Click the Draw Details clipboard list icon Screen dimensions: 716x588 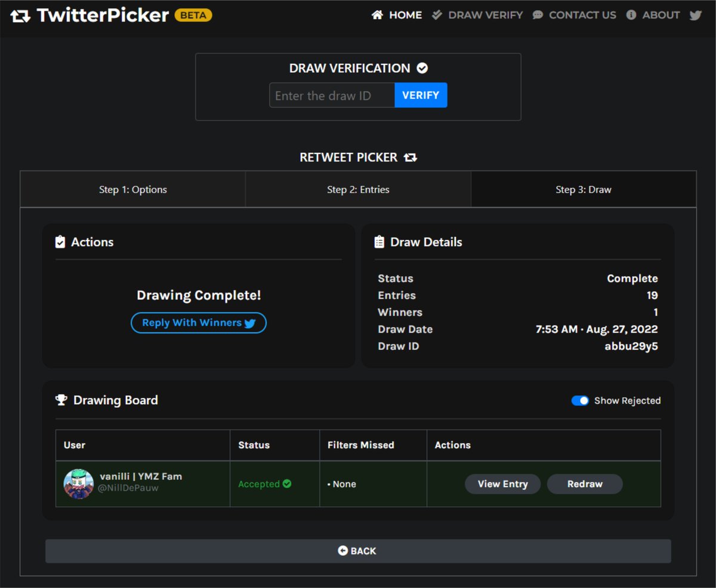click(379, 242)
